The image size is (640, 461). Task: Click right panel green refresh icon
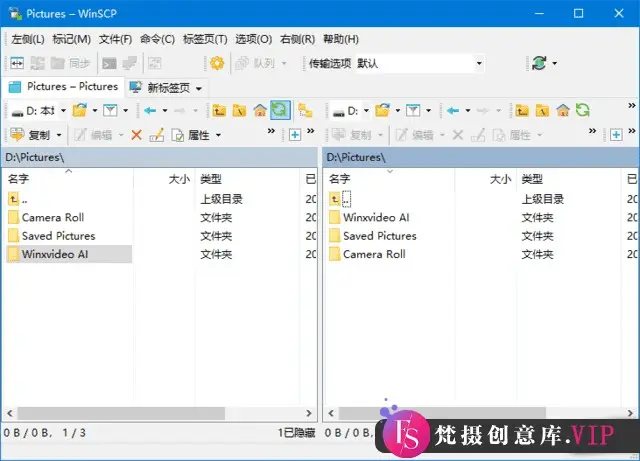(x=583, y=110)
